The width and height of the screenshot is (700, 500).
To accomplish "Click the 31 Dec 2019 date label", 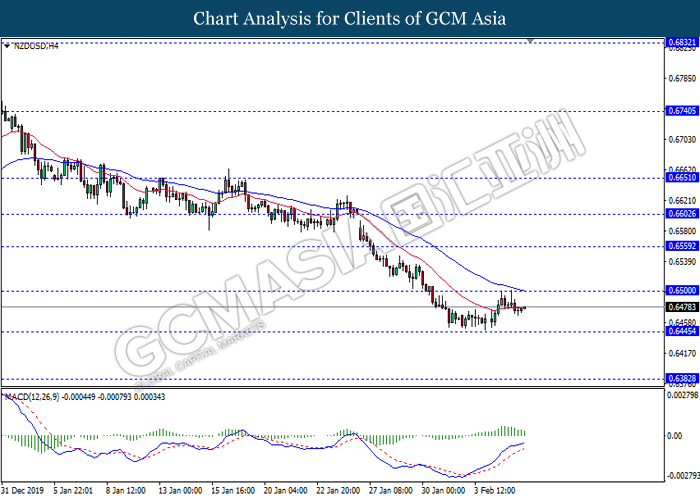I will [x=22, y=491].
